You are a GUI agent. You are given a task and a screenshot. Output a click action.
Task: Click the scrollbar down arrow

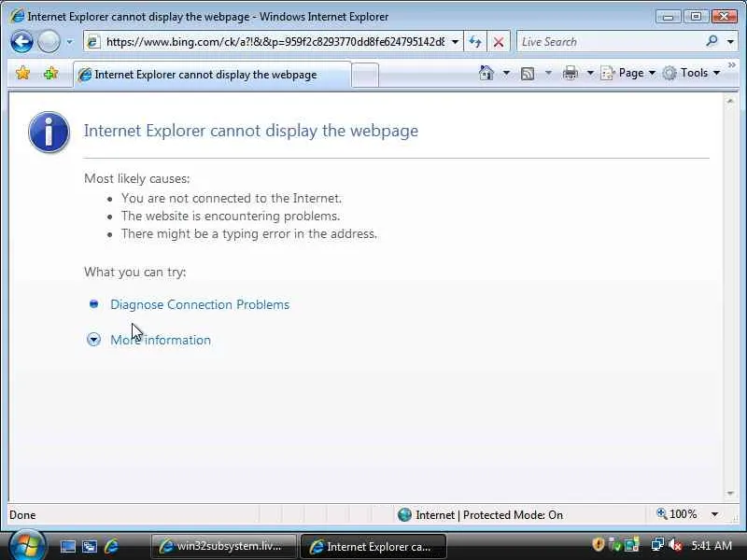730,494
